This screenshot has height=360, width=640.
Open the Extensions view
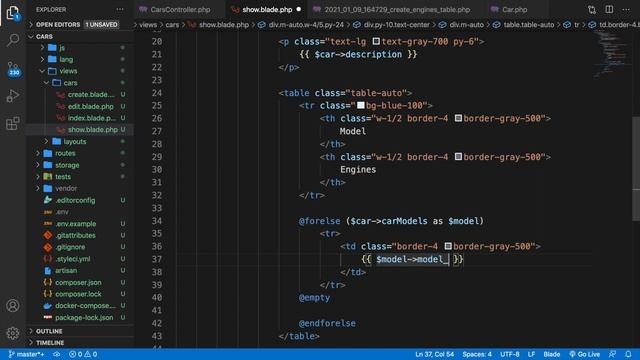coord(13,123)
